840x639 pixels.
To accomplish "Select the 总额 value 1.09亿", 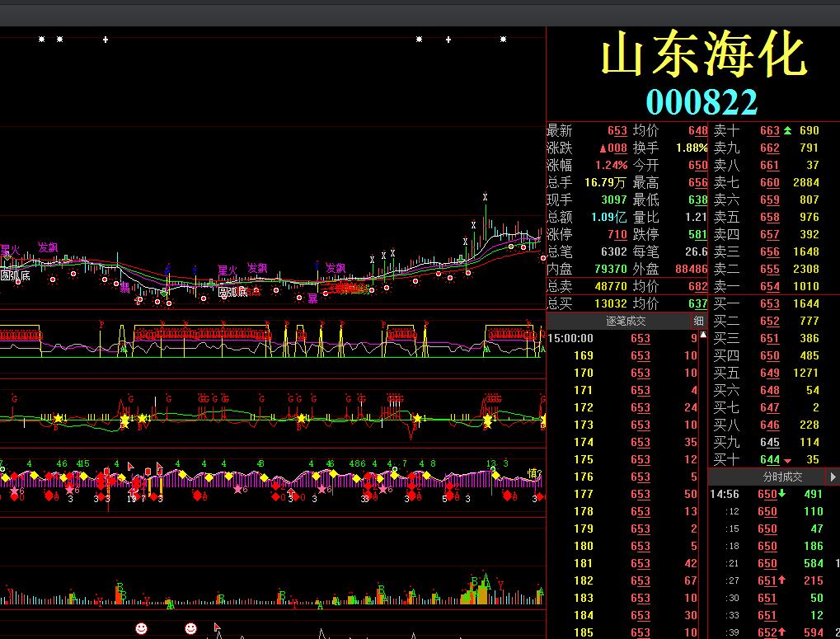I will coord(609,217).
